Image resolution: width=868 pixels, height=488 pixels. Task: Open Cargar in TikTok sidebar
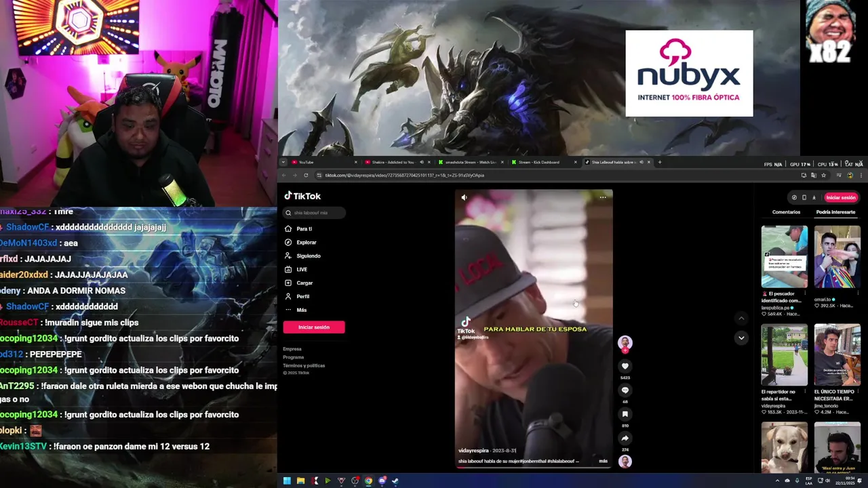pos(298,283)
